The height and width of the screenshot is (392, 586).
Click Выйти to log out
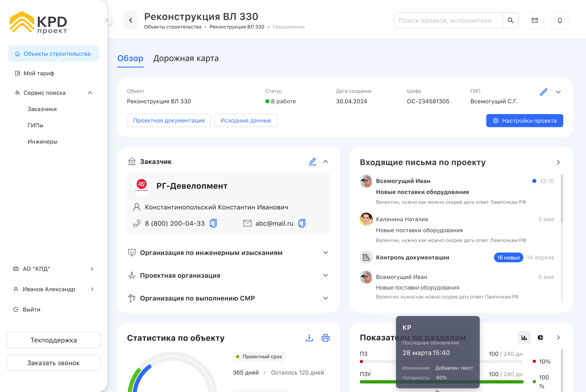coord(32,309)
